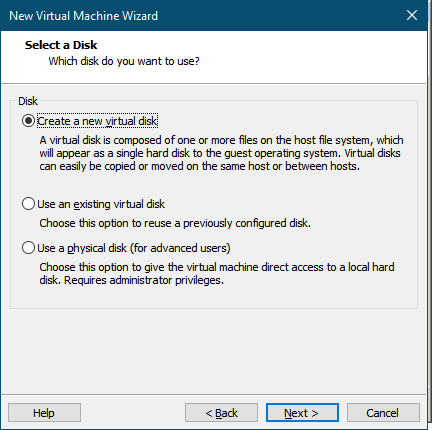
Task: Click the 'Disk' group box label
Action: (x=28, y=101)
